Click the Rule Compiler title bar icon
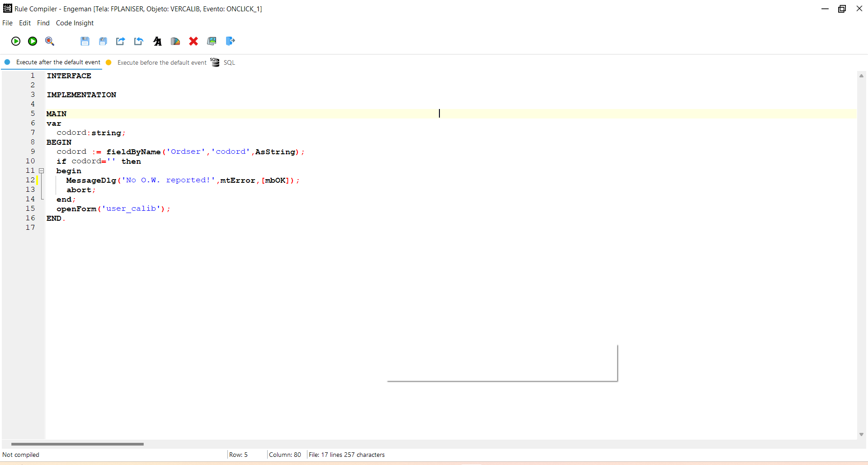868x465 pixels. (7, 9)
